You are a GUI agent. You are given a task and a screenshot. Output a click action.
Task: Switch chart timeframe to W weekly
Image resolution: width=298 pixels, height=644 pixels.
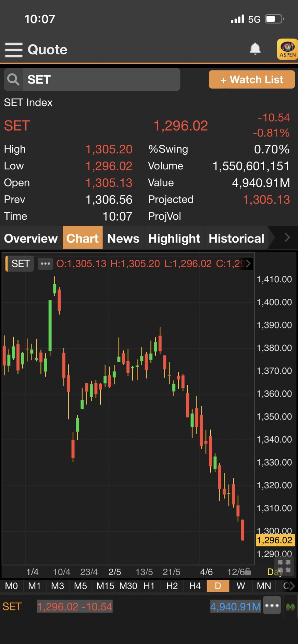point(240,586)
